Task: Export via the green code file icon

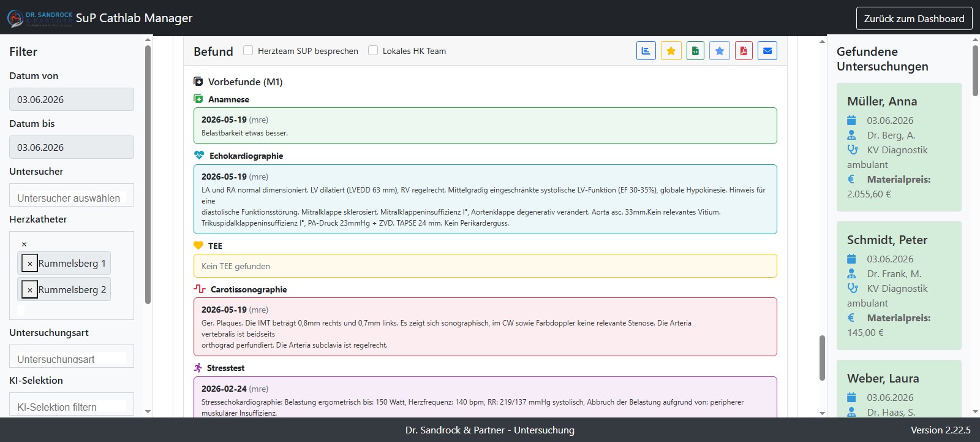Action: [695, 51]
